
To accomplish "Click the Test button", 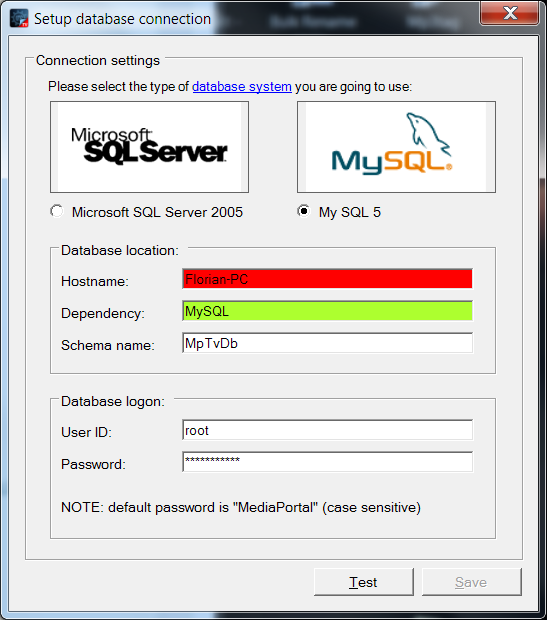I will (364, 582).
